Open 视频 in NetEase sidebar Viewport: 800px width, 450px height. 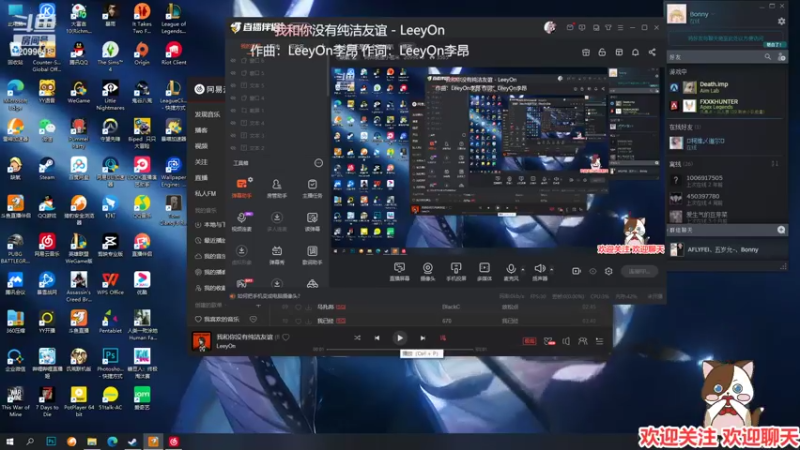[201, 146]
